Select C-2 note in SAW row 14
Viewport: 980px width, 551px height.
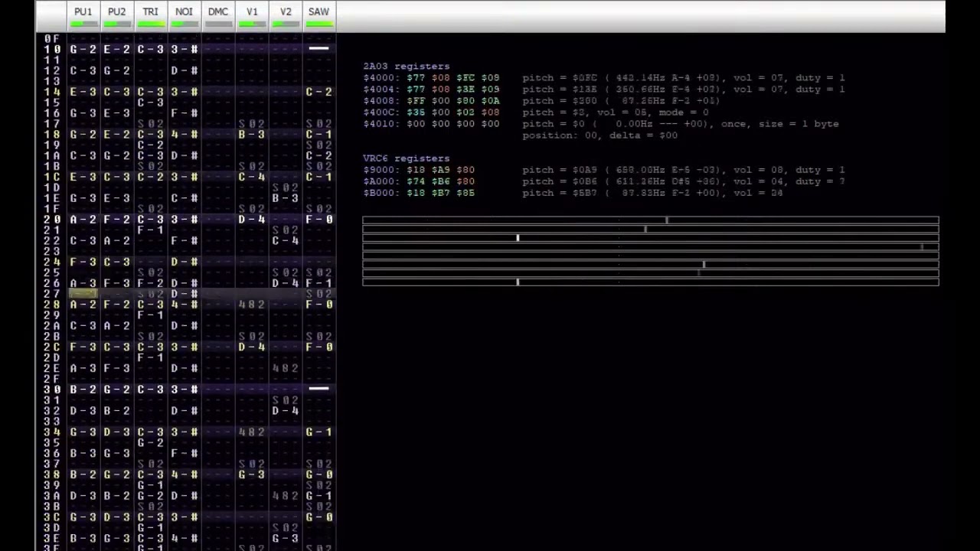point(319,92)
